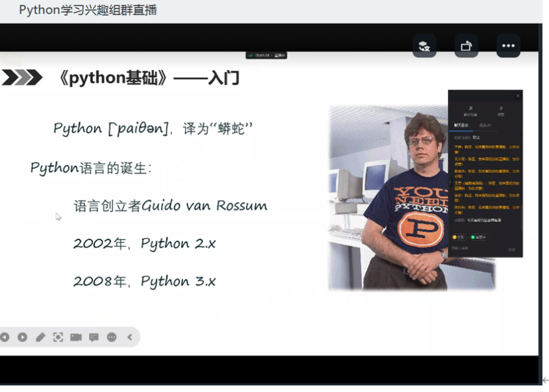549x392 pixels.
Task: Click the voice translation icon at top
Action: (x=425, y=46)
